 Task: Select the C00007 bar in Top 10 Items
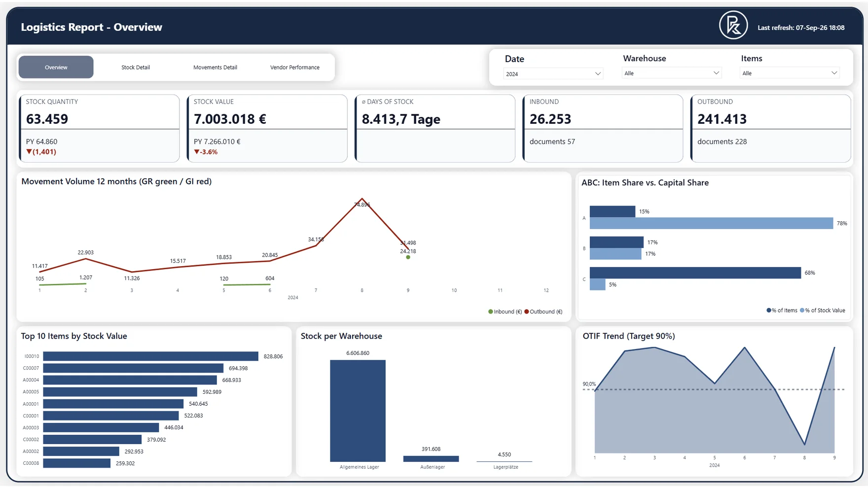click(x=133, y=368)
